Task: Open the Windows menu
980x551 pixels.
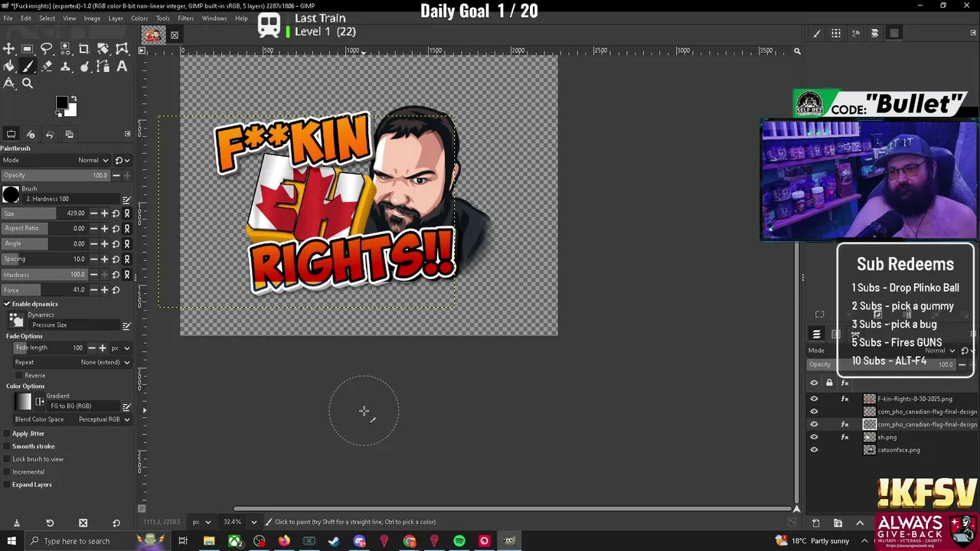Action: [214, 18]
